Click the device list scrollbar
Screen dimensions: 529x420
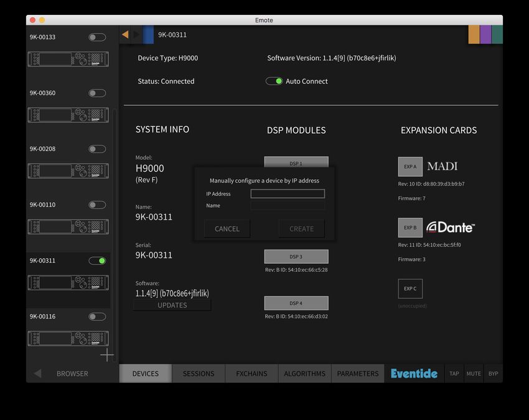115,236
